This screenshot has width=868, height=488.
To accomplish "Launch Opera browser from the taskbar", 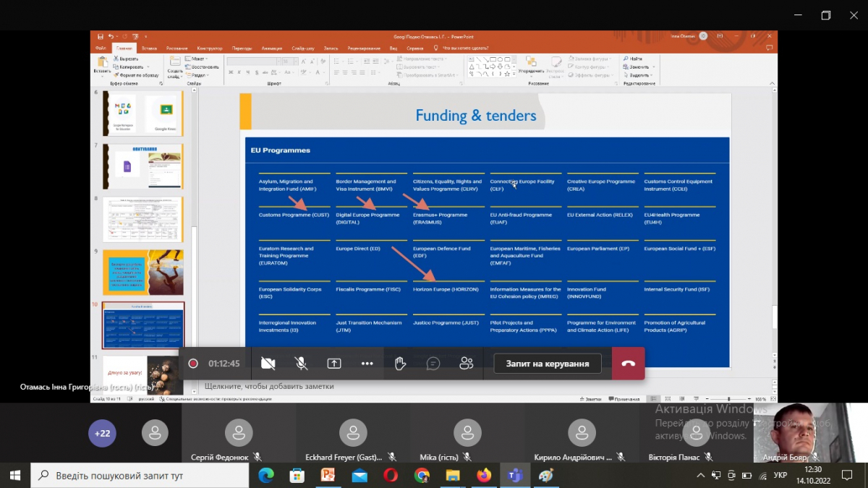I will (391, 476).
